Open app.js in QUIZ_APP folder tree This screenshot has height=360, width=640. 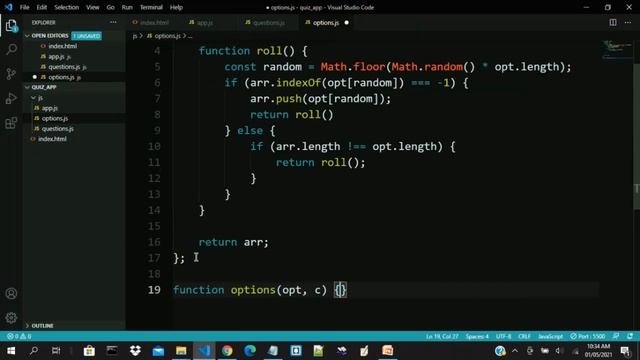[x=50, y=108]
